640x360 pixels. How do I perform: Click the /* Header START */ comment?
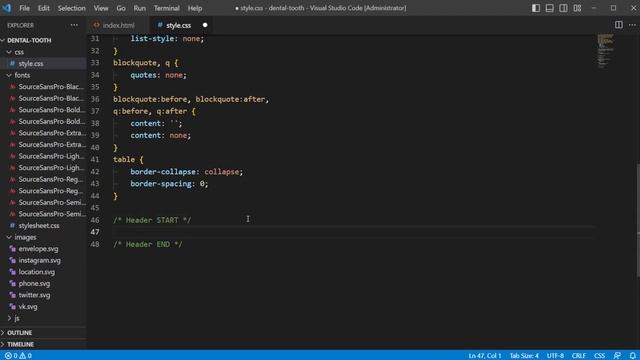point(152,220)
